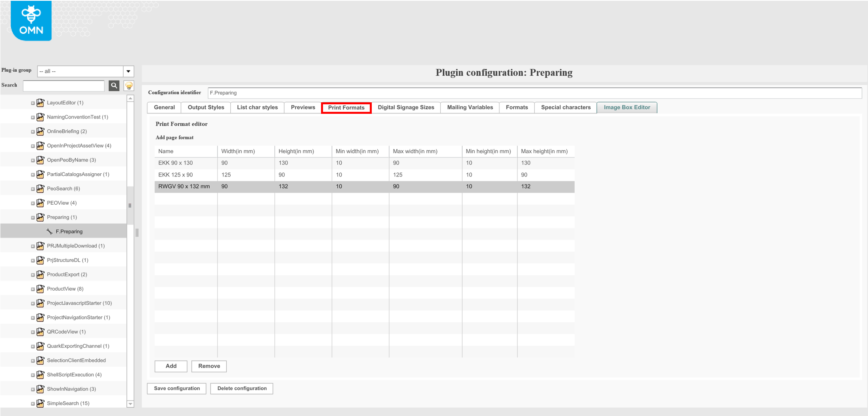Switch to the Mailing Variables tab
The width and height of the screenshot is (868, 416).
(x=470, y=107)
